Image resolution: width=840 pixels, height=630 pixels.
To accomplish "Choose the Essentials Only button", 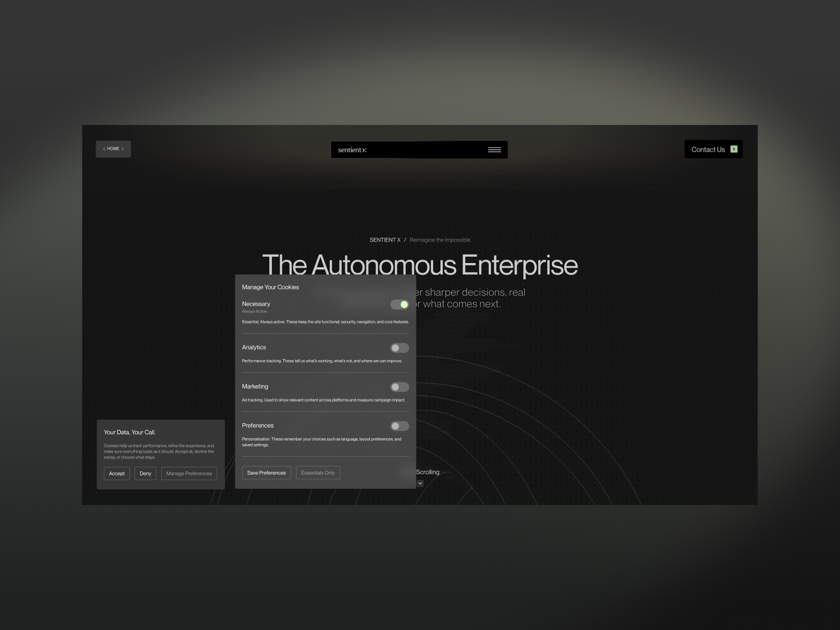I will point(318,472).
